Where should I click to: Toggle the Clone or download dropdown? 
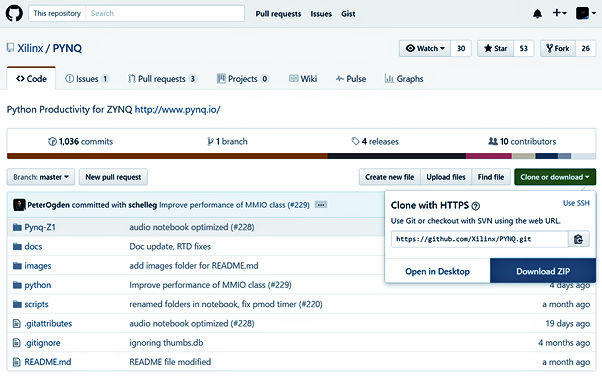pyautogui.click(x=555, y=177)
